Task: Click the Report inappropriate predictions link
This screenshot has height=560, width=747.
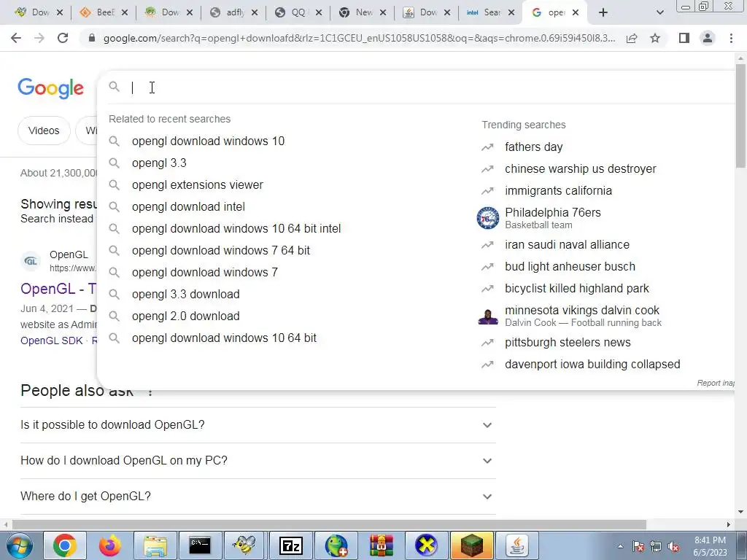Action: pos(716,383)
